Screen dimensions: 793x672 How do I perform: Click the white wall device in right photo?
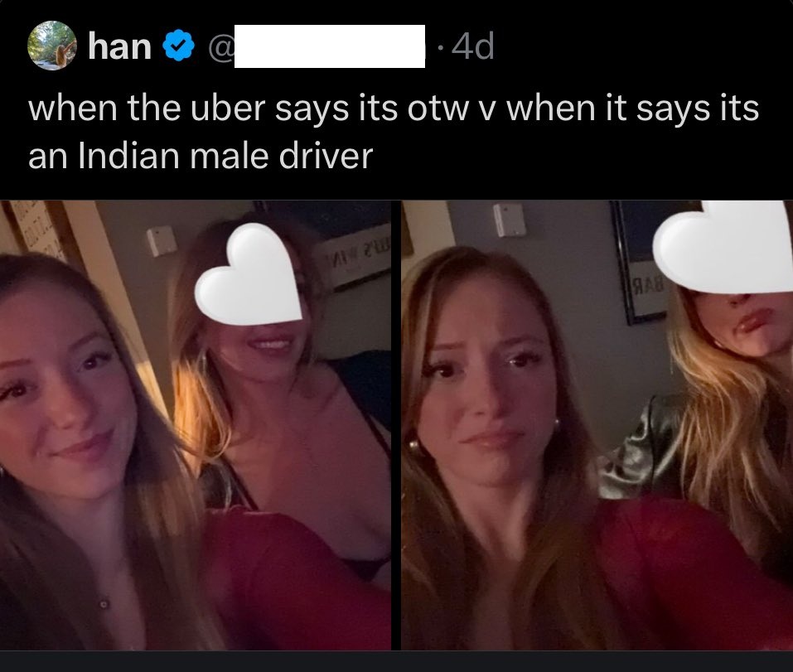pyautogui.click(x=510, y=220)
